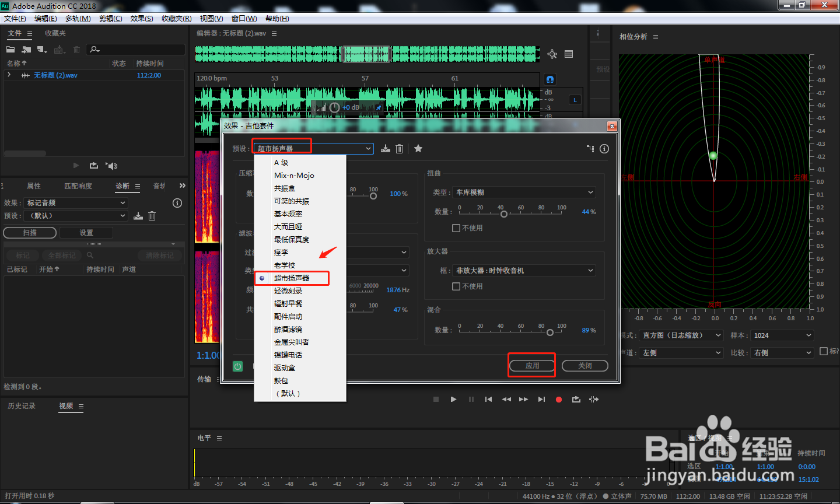
Task: Jump to next marker in transport
Action: 541,400
